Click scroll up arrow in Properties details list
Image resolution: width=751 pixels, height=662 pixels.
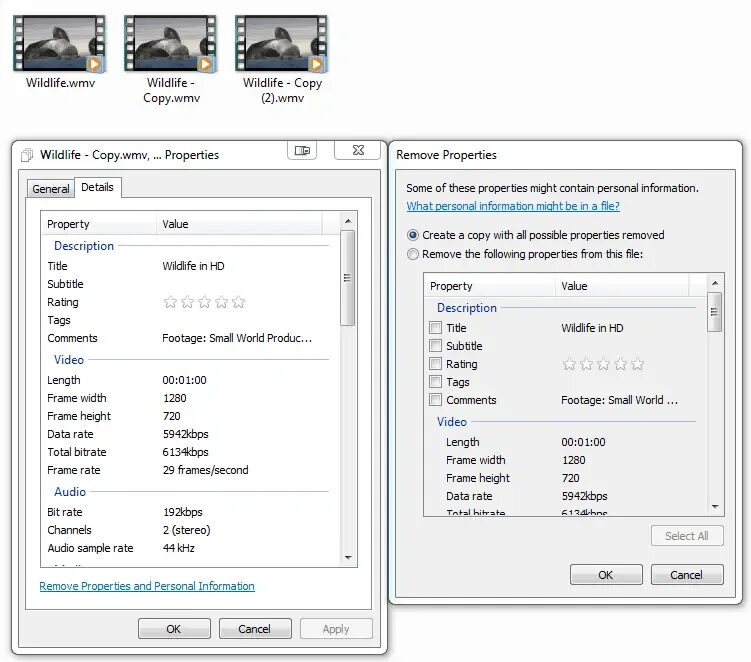[348, 221]
